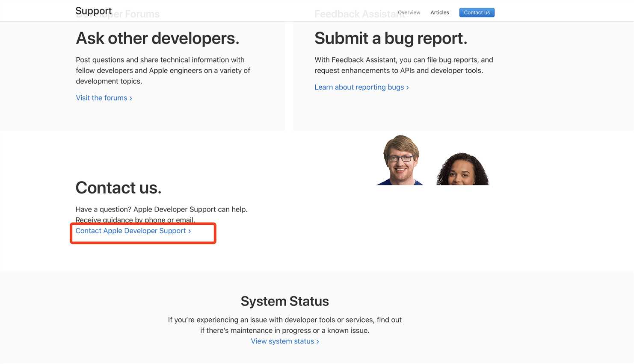The height and width of the screenshot is (364, 634).
Task: Click Have a question? Apple Developer Support text
Action: click(x=161, y=214)
